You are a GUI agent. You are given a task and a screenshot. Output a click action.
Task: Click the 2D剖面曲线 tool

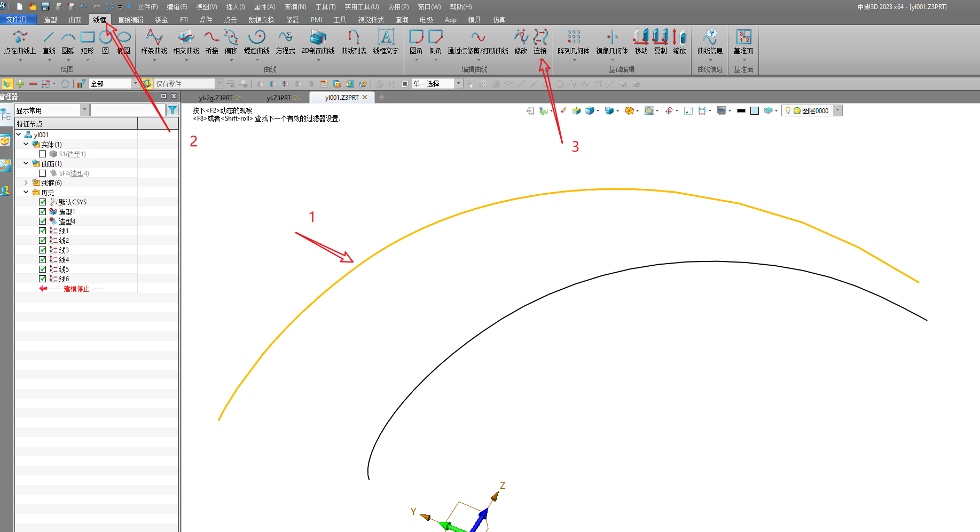coord(318,42)
